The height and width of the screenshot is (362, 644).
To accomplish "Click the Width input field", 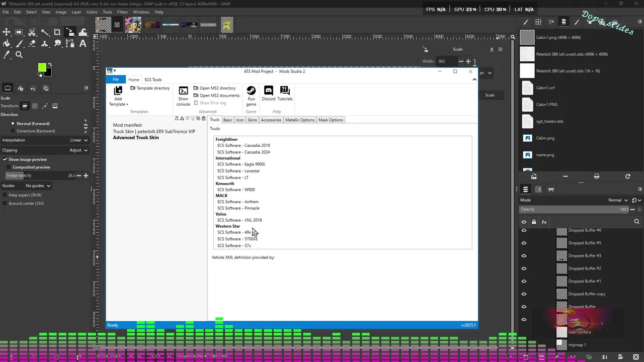I will click(447, 61).
